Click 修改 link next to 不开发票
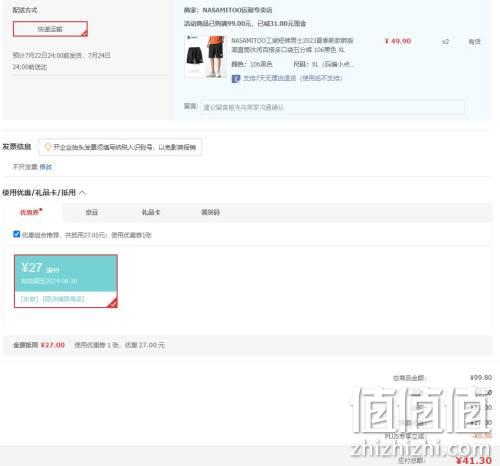 coord(46,167)
